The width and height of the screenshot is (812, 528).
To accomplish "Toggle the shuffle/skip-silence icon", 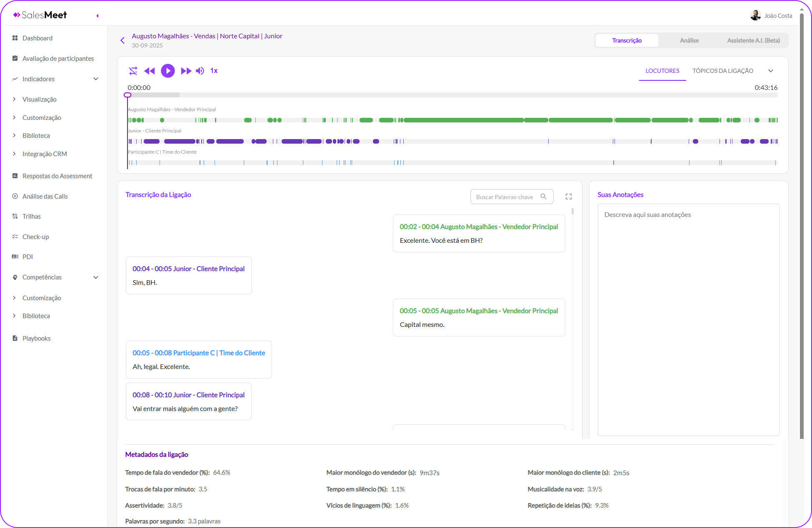I will pos(133,71).
